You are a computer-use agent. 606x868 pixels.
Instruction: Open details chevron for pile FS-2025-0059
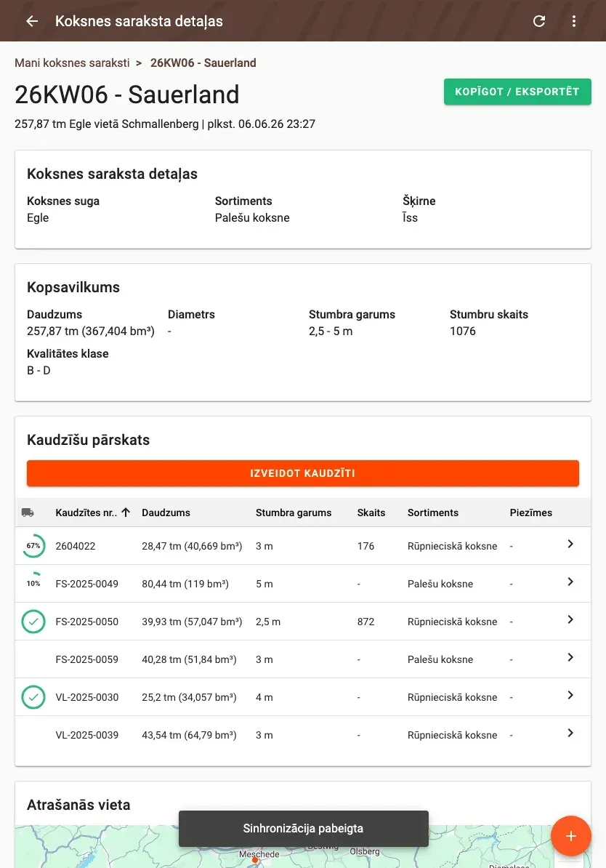pos(570,657)
